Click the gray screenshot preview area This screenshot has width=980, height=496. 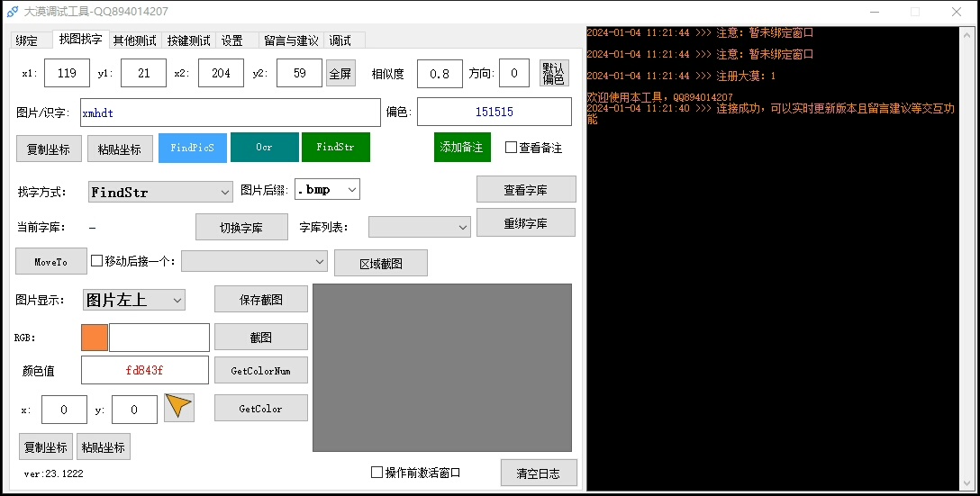coord(442,368)
